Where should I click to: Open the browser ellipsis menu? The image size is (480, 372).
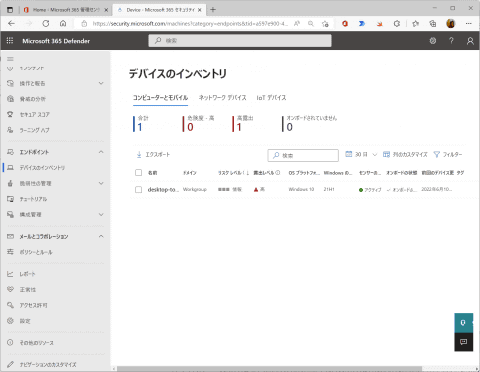[x=469, y=23]
